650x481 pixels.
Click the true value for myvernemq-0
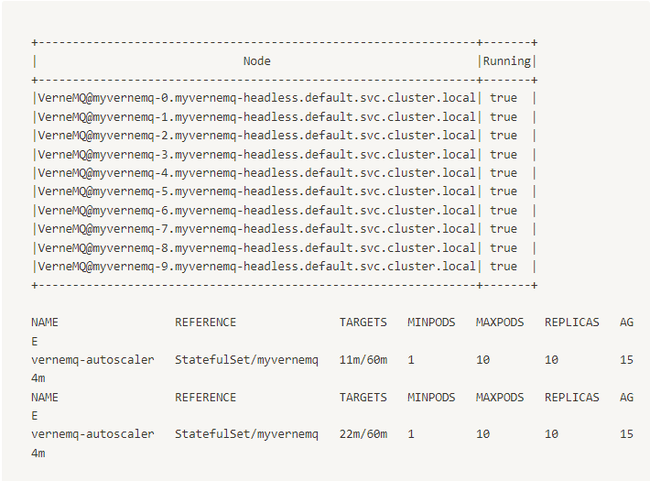pos(503,98)
